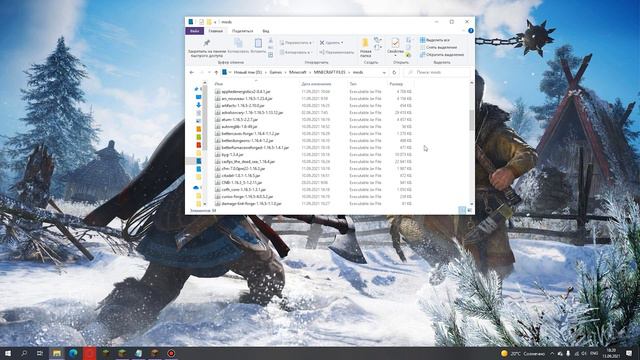Screen dimensions: 640x360
Task: Click the taskbar clock and date
Action: click(611, 353)
